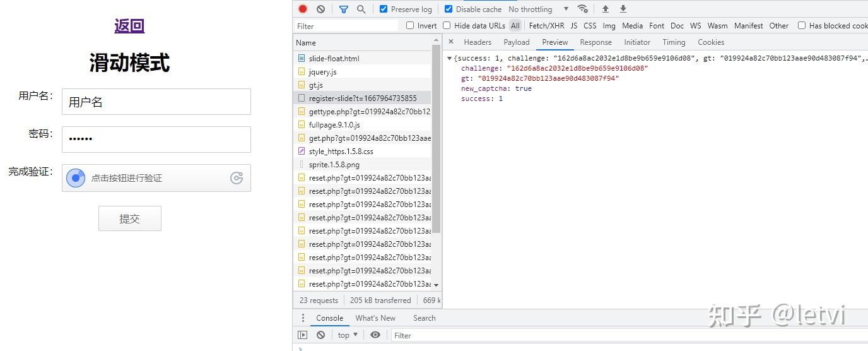Filter requests by CSS type
Screen dimensions: 868x351
[590, 26]
